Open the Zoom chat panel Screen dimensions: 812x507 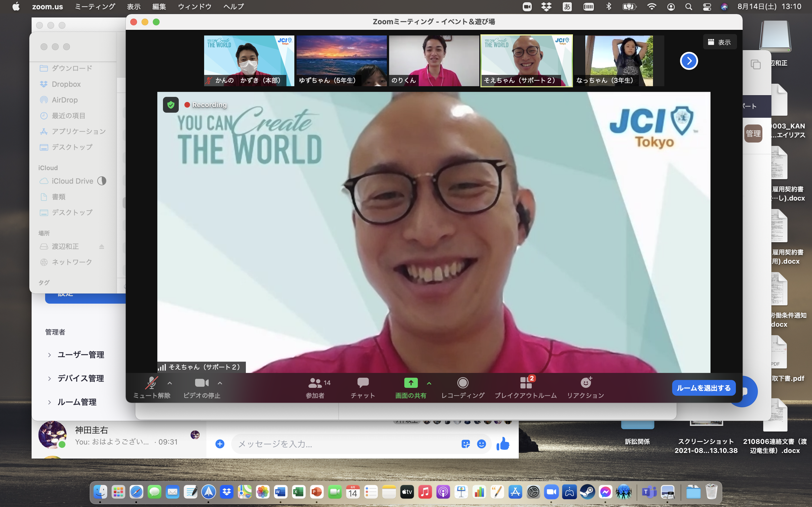coord(362,383)
